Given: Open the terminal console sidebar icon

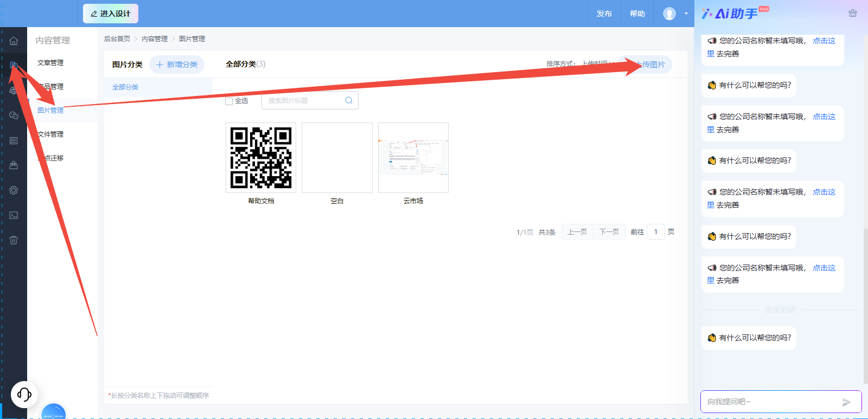Looking at the screenshot, I should 14,215.
